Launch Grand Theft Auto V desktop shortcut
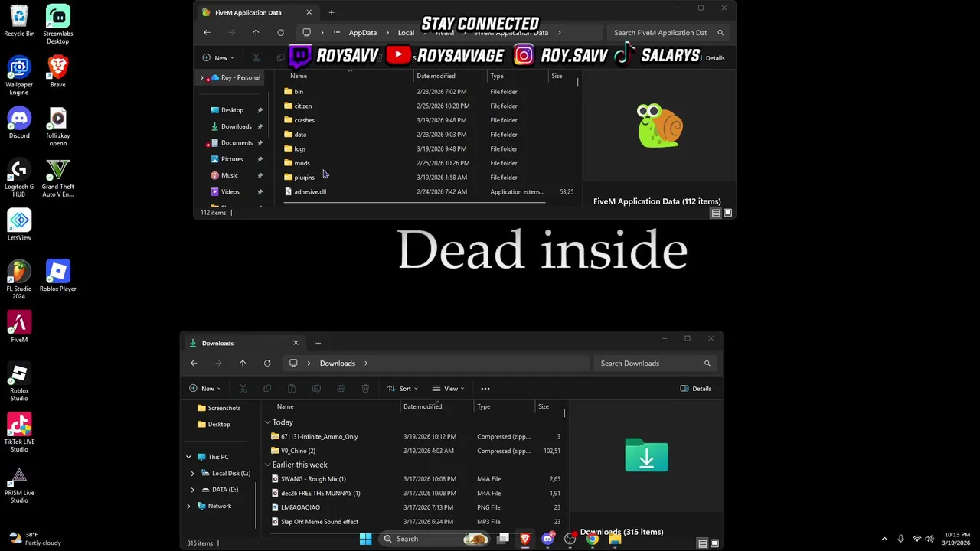The height and width of the screenshot is (551, 980). click(x=58, y=178)
